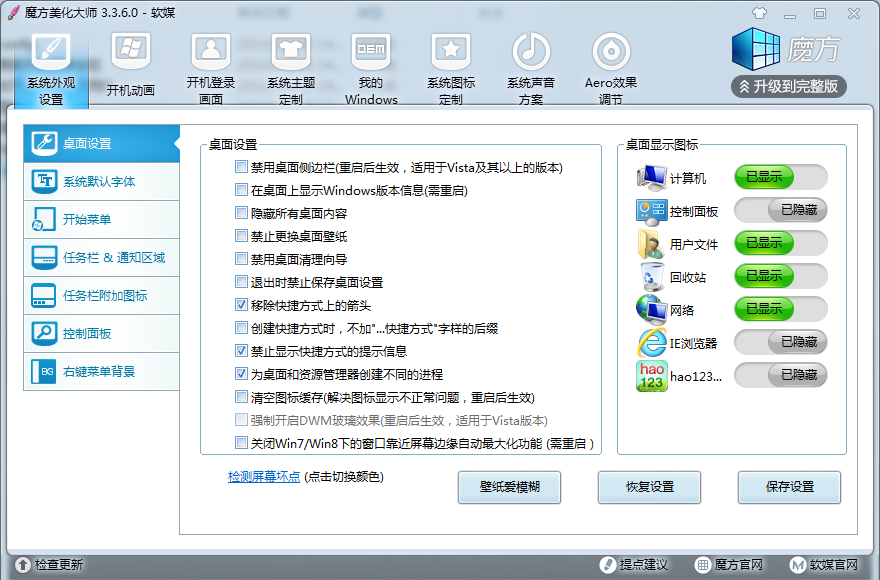
Task: Open 右键菜单背景 sidebar tab
Action: [102, 372]
